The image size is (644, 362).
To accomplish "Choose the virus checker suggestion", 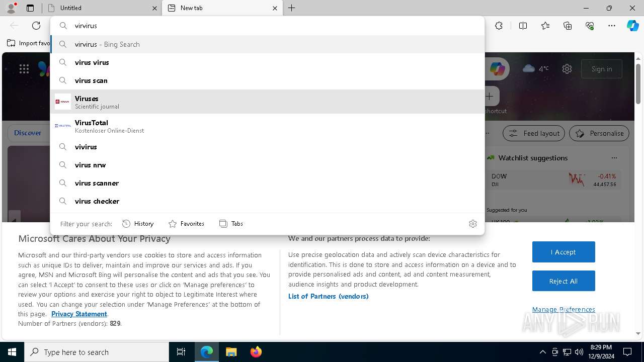I will [267, 201].
